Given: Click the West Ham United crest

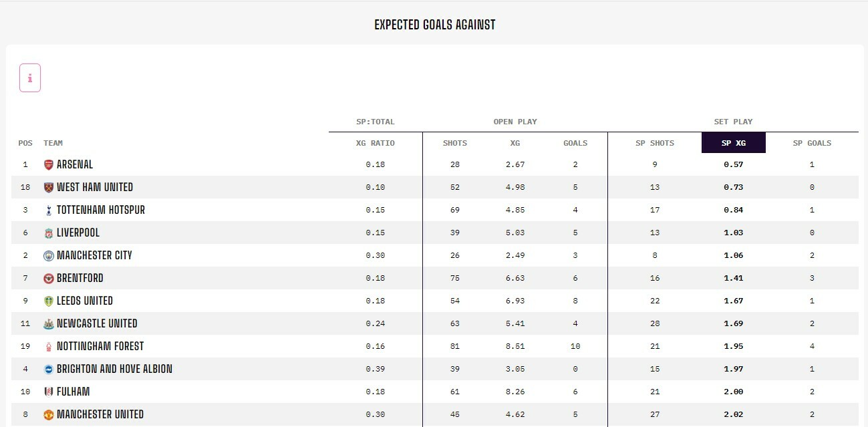Looking at the screenshot, I should tap(48, 187).
